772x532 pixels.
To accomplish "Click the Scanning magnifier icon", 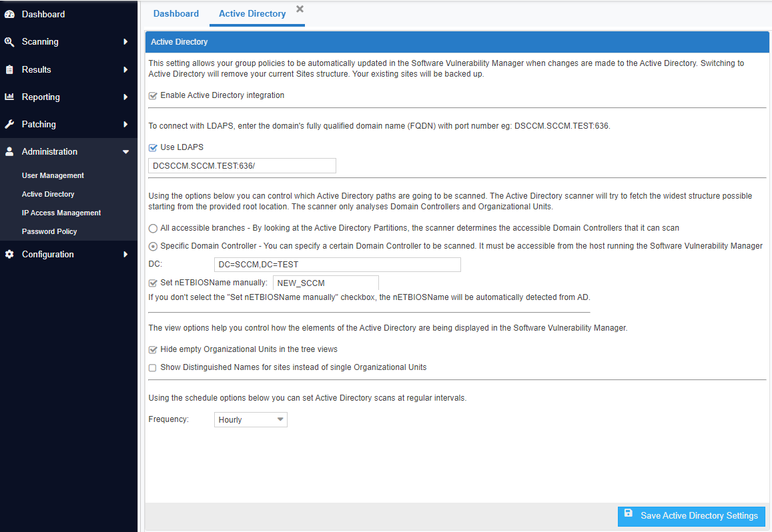I will [x=9, y=42].
